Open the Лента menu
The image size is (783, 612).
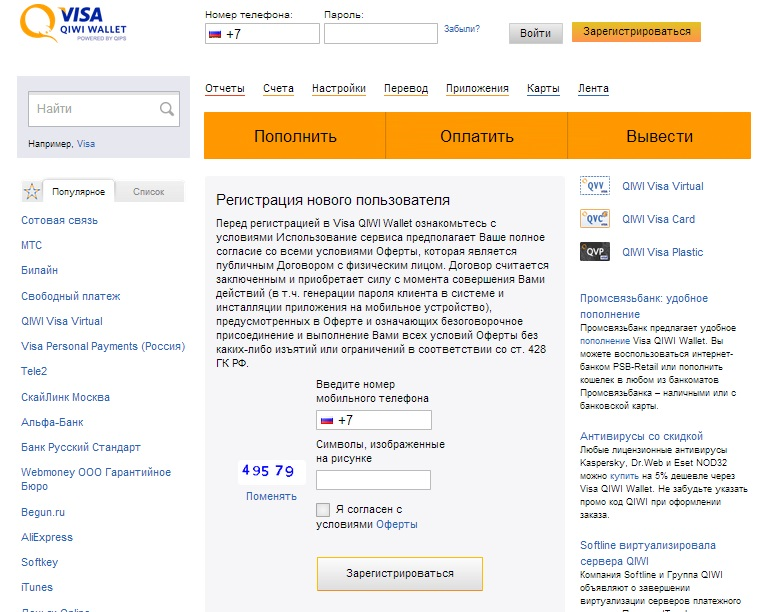(x=593, y=88)
